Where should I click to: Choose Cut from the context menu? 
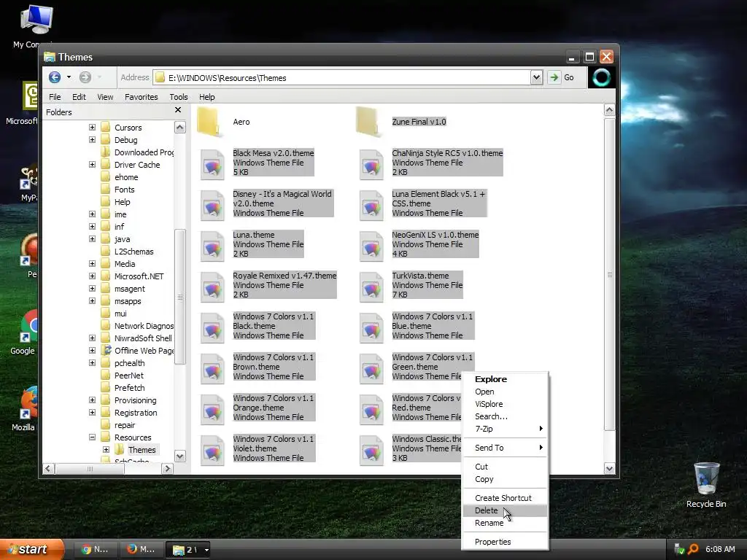[x=505, y=467]
